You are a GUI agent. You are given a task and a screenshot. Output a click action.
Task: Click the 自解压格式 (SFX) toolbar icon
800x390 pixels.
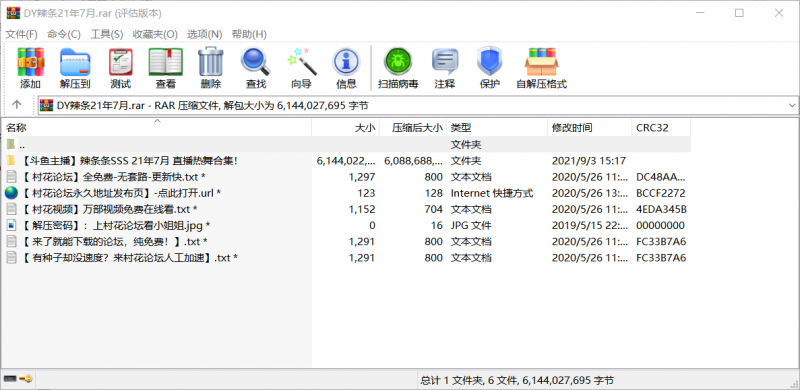[541, 62]
